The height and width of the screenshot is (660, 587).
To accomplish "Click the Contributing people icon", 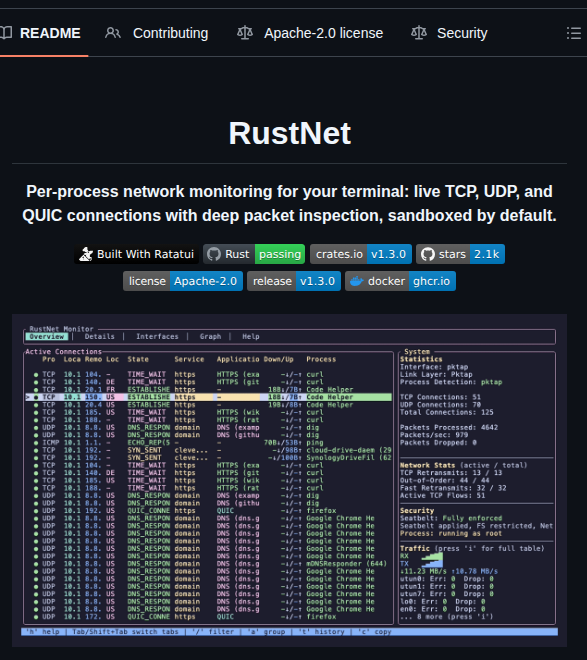I will (x=113, y=33).
